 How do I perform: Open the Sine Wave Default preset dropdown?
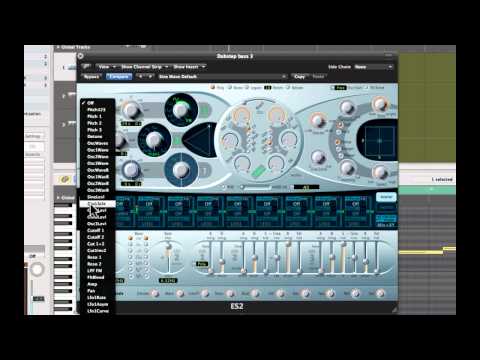(222, 77)
